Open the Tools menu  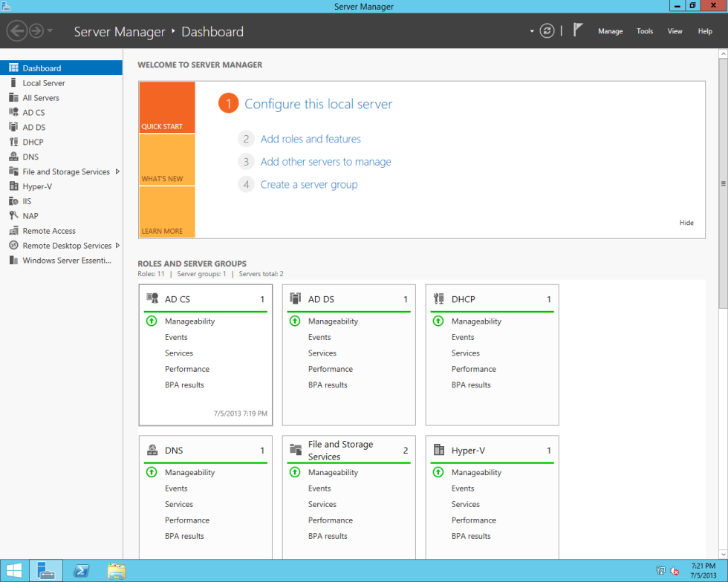[645, 31]
